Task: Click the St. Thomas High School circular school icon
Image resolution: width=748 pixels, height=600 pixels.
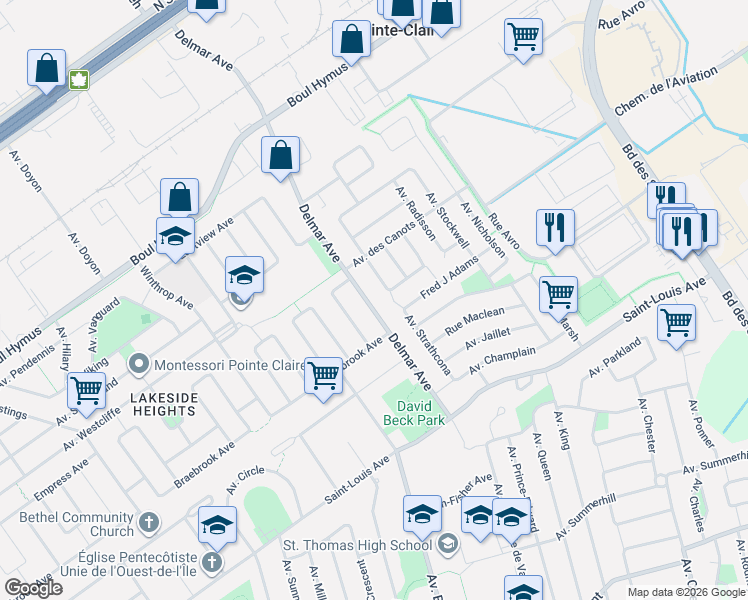Action: [448, 545]
